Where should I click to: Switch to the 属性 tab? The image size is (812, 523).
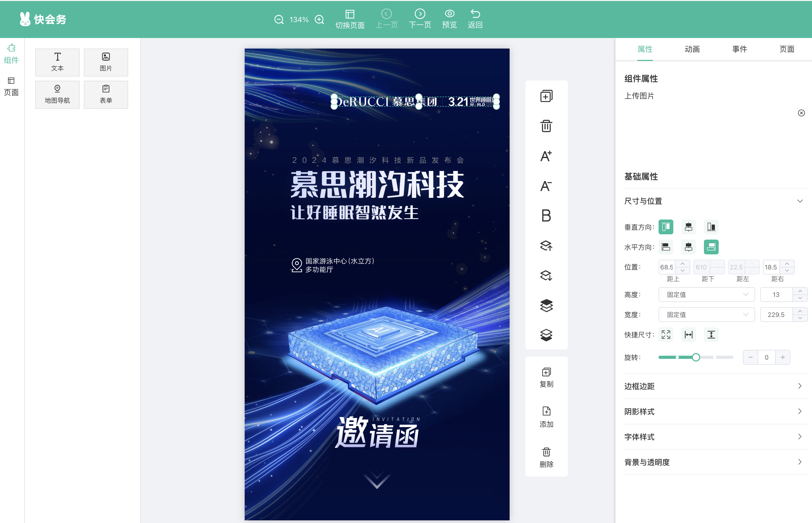click(645, 49)
